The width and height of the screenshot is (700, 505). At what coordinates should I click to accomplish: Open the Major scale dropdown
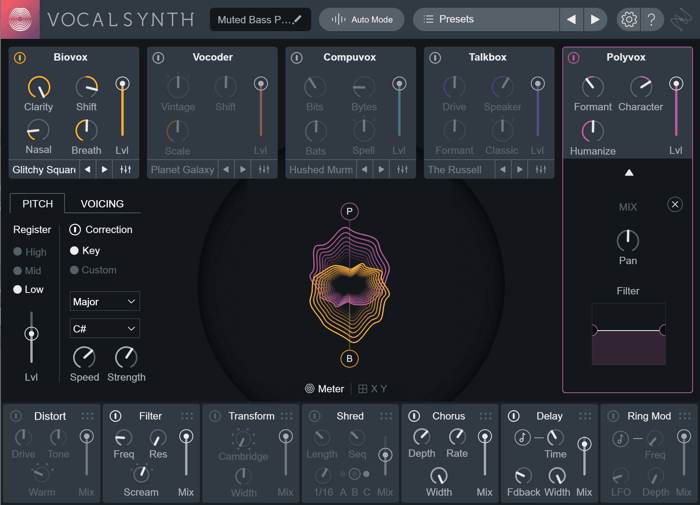[104, 301]
